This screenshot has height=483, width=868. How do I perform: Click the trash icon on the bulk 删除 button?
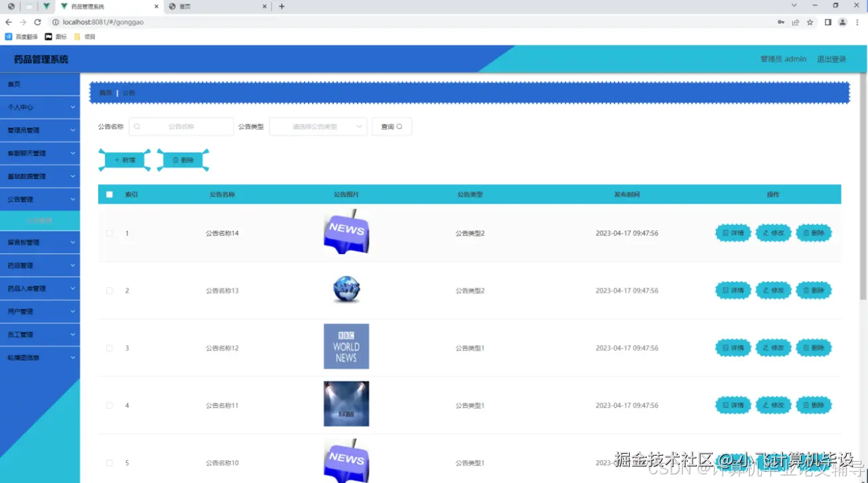tap(174, 159)
